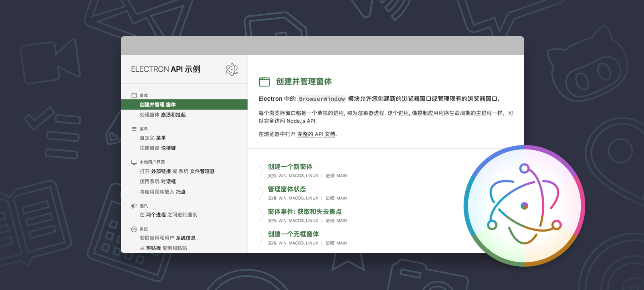Screen dimensions: 644x290
Task: Open the 完整的 API 文档 link
Action: click(316, 134)
